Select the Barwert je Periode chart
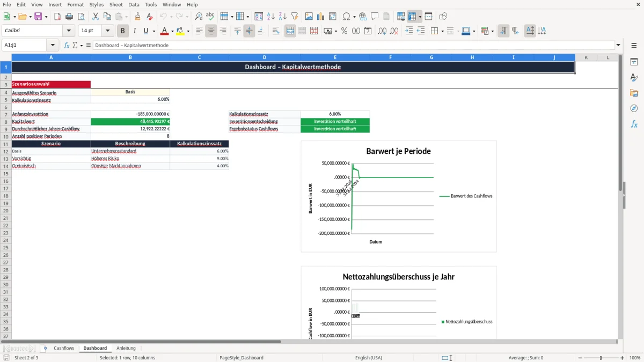The width and height of the screenshot is (644, 362). click(399, 196)
